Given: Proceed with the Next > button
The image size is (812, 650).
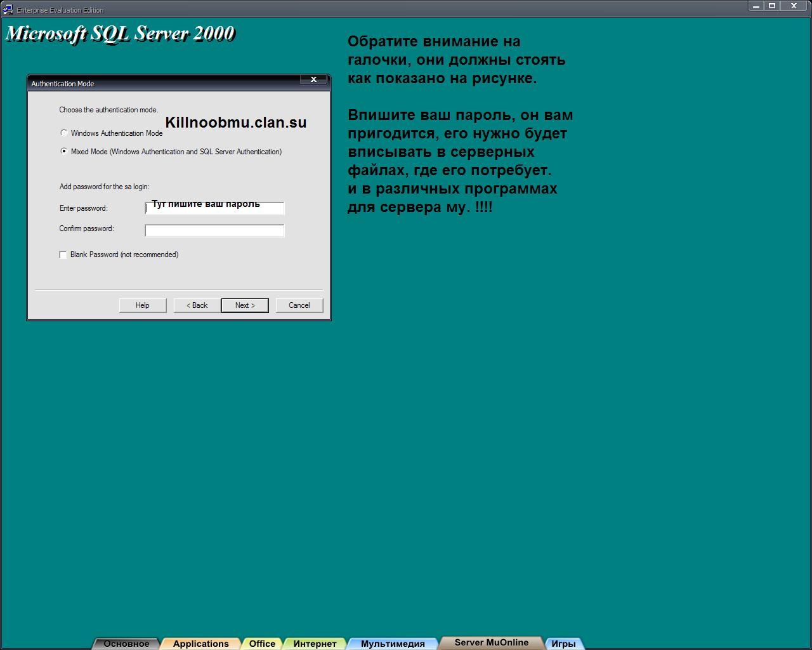Looking at the screenshot, I should [x=245, y=305].
